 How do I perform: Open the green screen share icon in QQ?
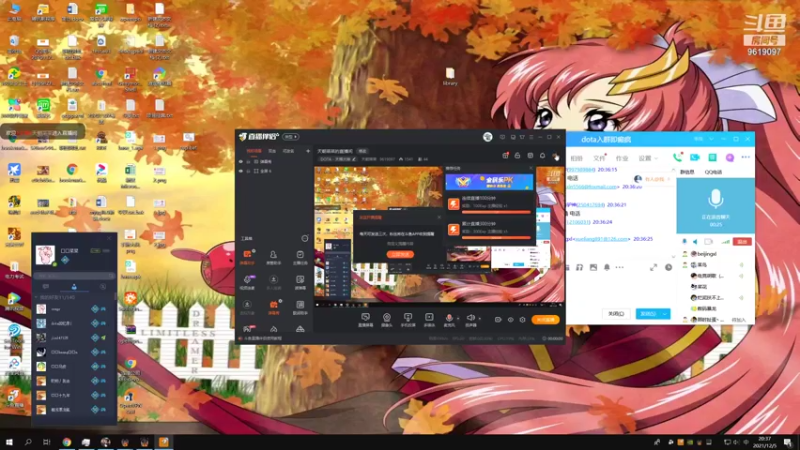click(712, 157)
